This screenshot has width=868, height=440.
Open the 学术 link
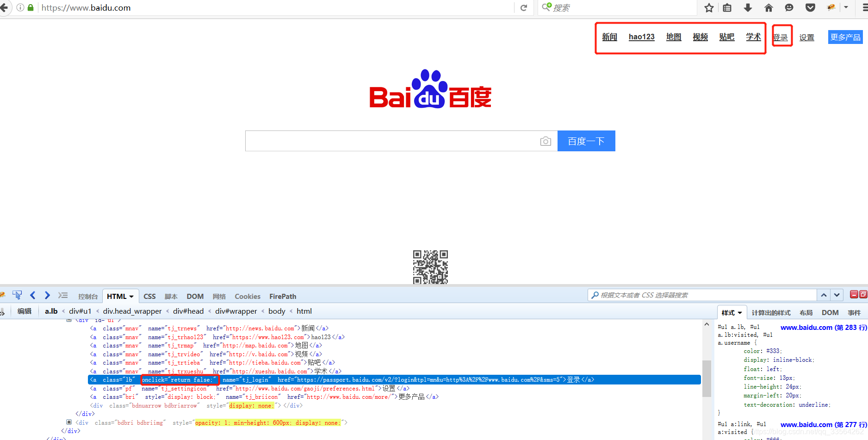[x=753, y=37]
